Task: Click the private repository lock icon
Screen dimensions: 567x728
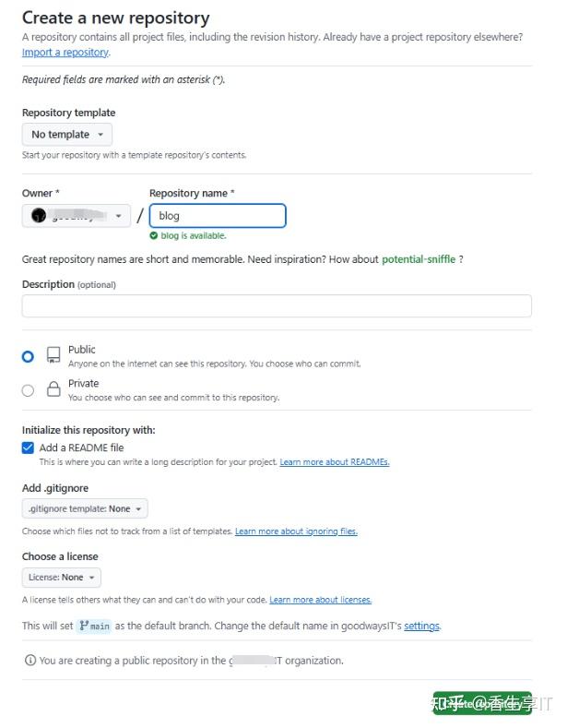Action: click(x=53, y=389)
